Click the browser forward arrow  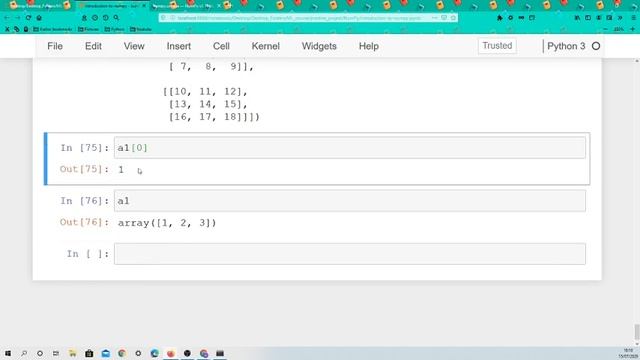point(18,18)
